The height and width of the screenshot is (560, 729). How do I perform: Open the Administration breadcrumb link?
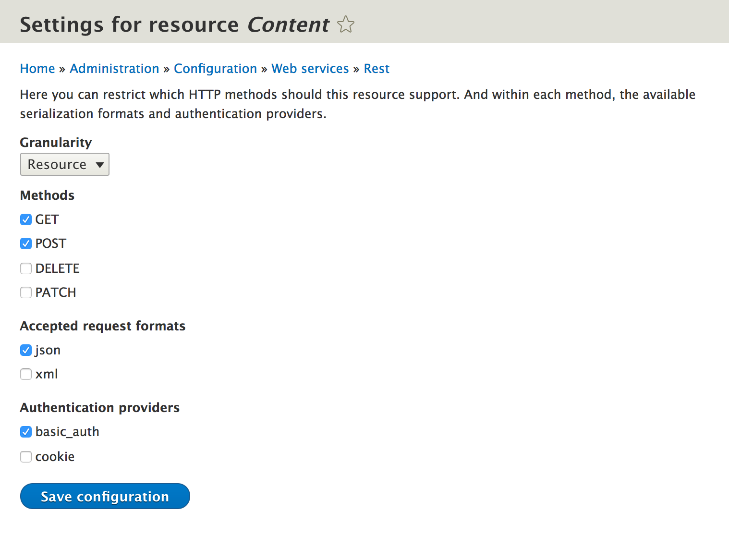tap(114, 69)
